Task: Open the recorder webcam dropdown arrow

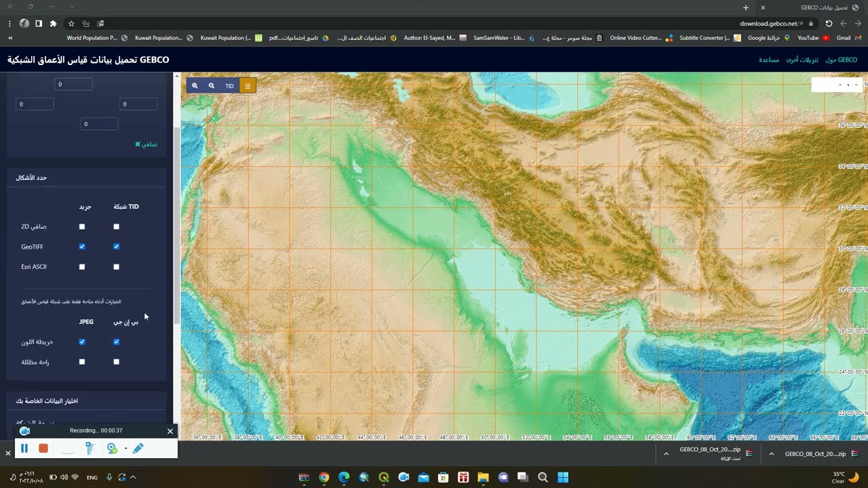Action: 125,449
